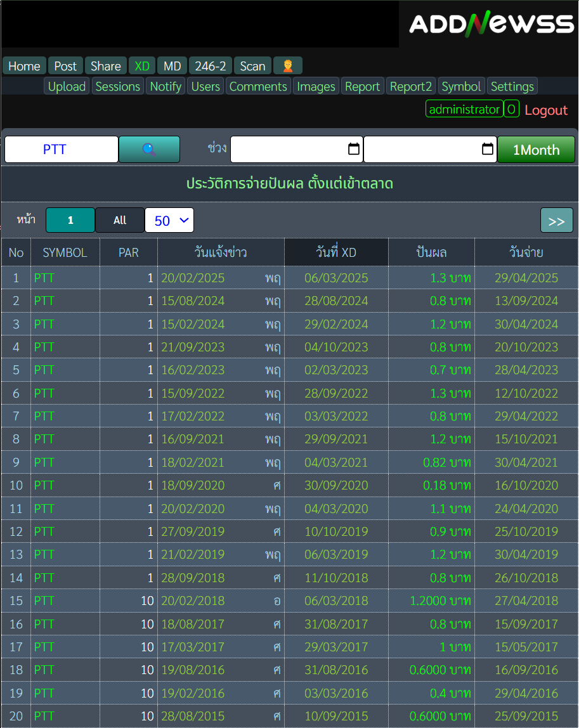Screen dimensions: 579x728
Task: Sort by the No column header
Action: click(x=16, y=252)
